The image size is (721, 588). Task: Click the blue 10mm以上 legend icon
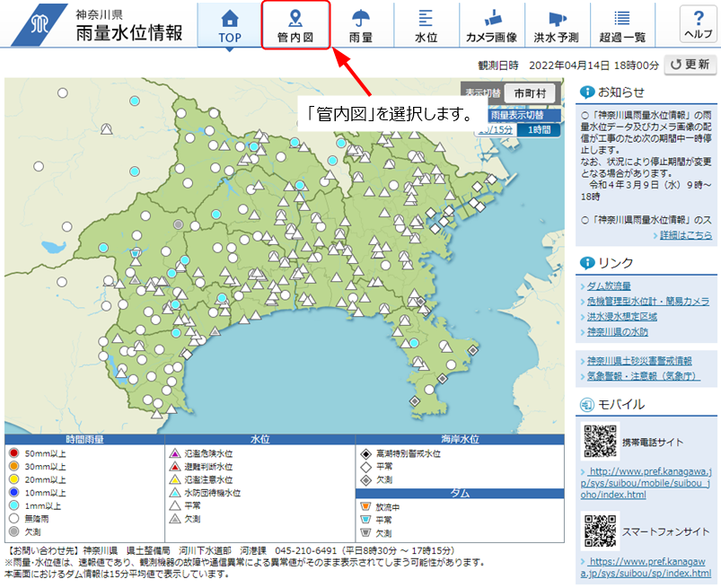(14, 492)
